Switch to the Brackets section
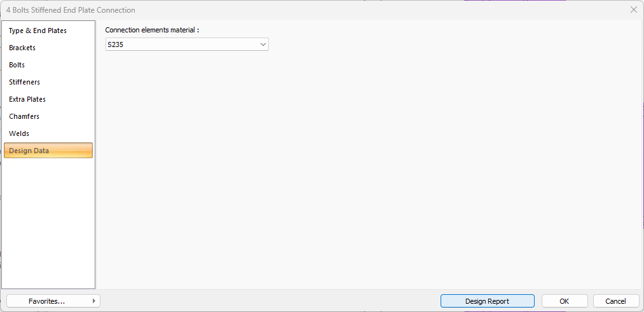 (48, 48)
